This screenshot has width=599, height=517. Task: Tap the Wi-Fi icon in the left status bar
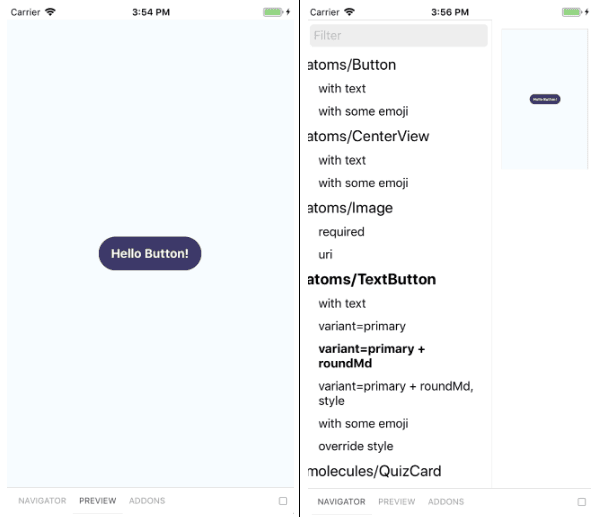(50, 12)
